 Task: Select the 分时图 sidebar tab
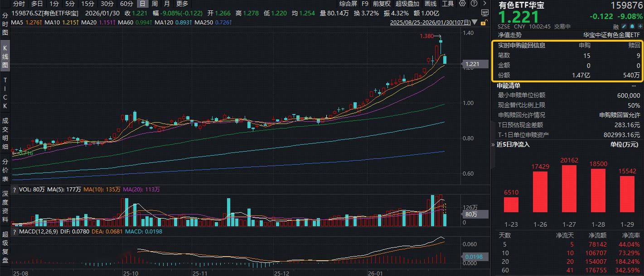pyautogui.click(x=5, y=24)
